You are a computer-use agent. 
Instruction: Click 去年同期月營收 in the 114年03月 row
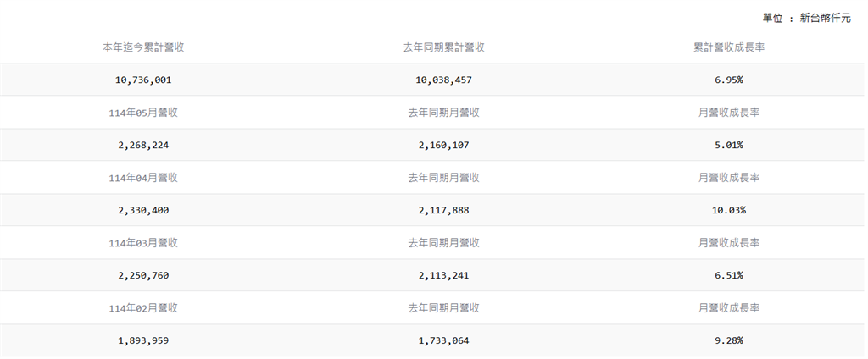(443, 243)
